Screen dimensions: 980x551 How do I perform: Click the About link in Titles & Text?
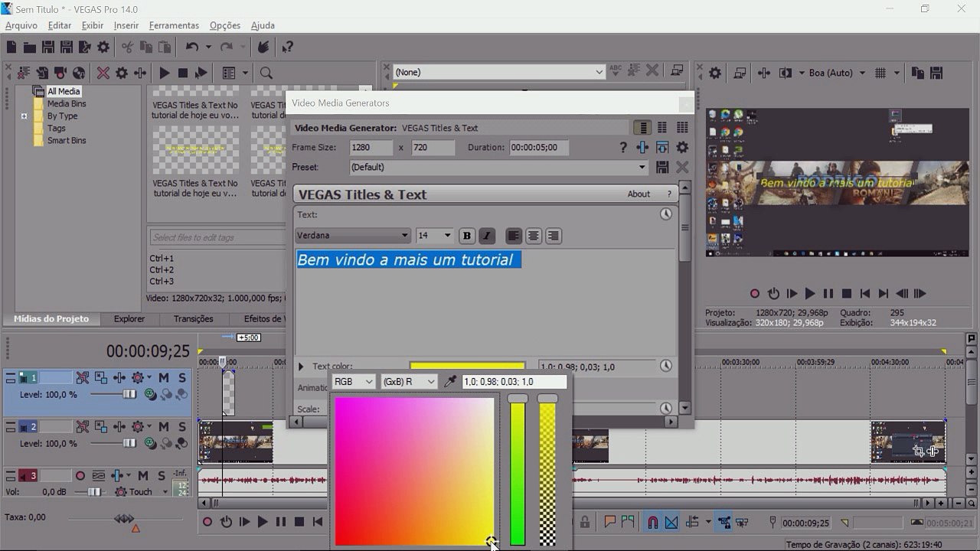point(639,194)
